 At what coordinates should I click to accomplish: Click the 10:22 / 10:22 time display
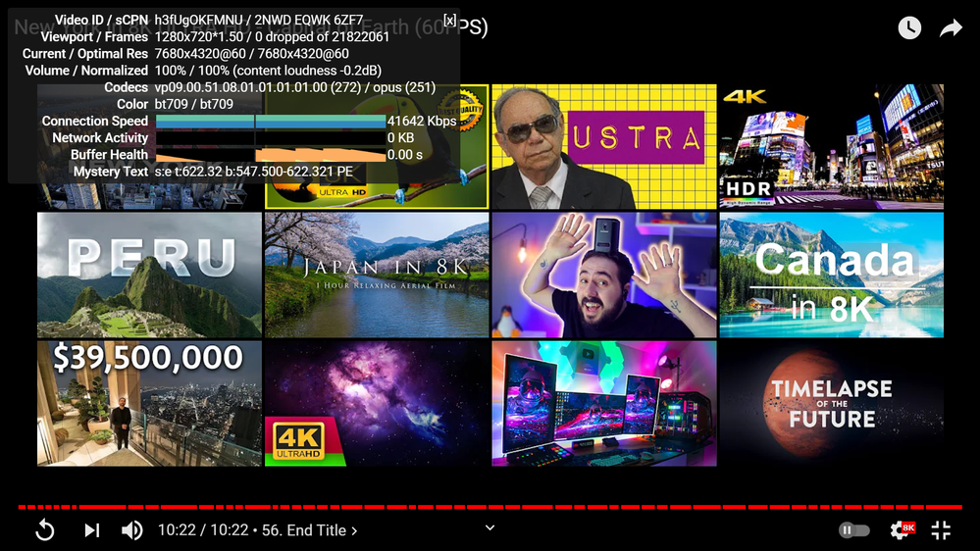click(203, 530)
